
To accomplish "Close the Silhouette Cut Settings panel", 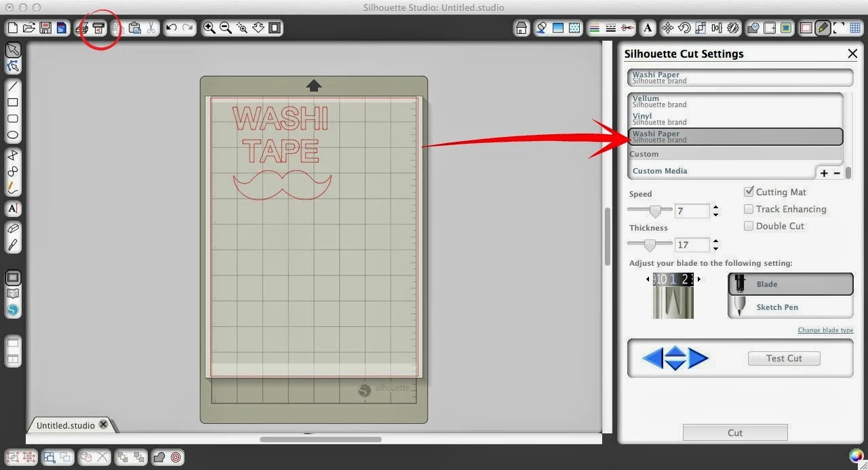I will click(852, 54).
